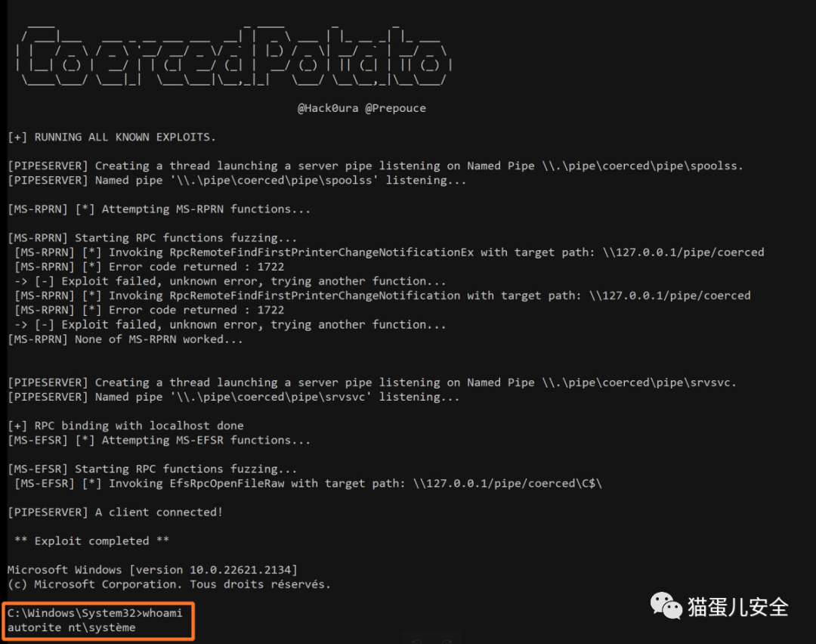Click '[MS-RPRN] [*] Attempting MS-RPRN functions...'
Screen dimensions: 816x644
click(159, 209)
